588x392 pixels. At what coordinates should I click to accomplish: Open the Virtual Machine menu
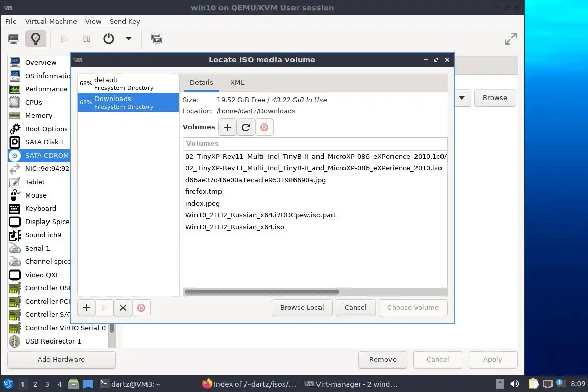[x=51, y=22]
